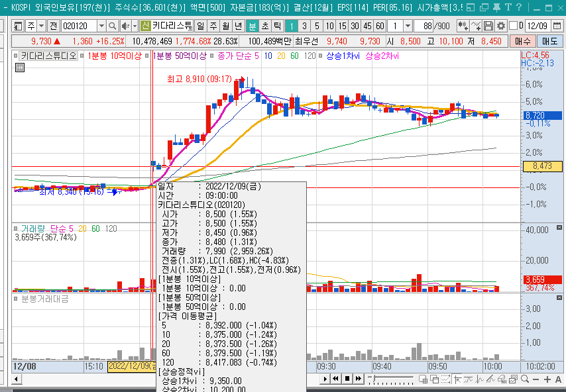Click the 전 button beside stock code
The height and width of the screenshot is (392, 566).
(x=54, y=26)
